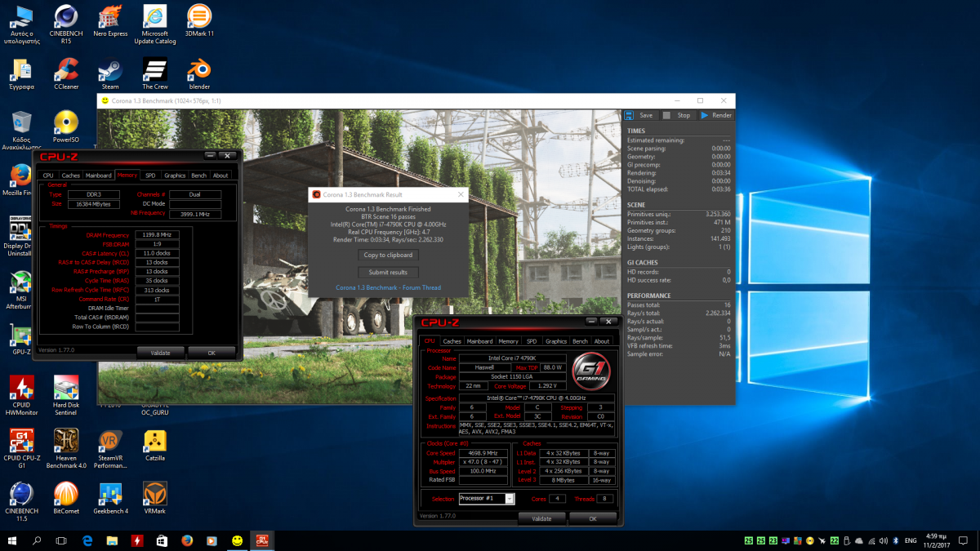Switch to Graphics tab in CPU-Z processor window
The width and height of the screenshot is (980, 551).
556,341
